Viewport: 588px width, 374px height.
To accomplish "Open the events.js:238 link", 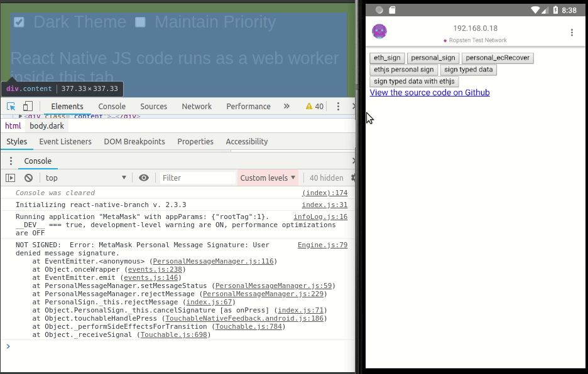I will click(155, 270).
